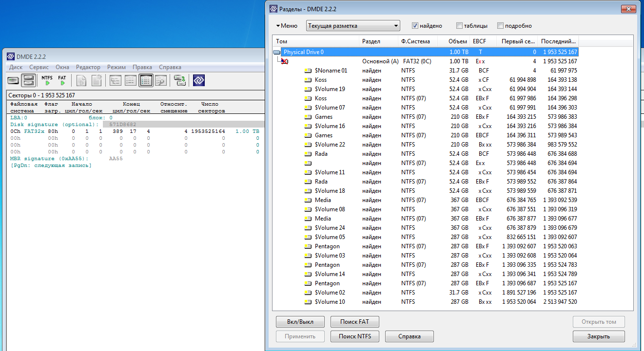Click the volume icon for $Volume 07
644x351 pixels.
308,108
